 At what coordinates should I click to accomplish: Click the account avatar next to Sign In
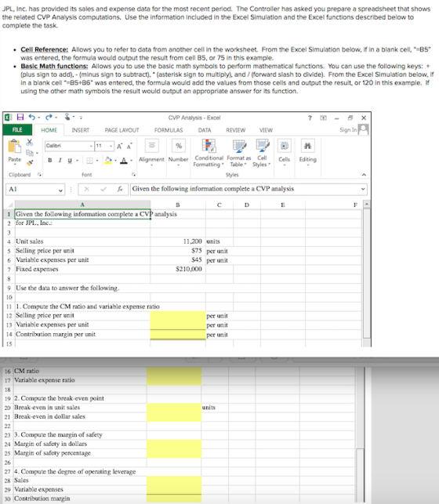coord(364,129)
